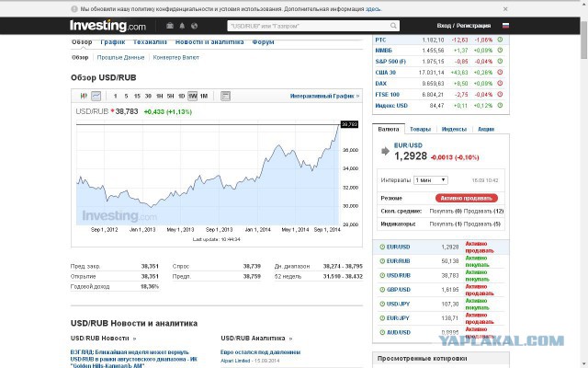Click the chart news overlay icon
Screen dimensions: 588x368
point(225,96)
